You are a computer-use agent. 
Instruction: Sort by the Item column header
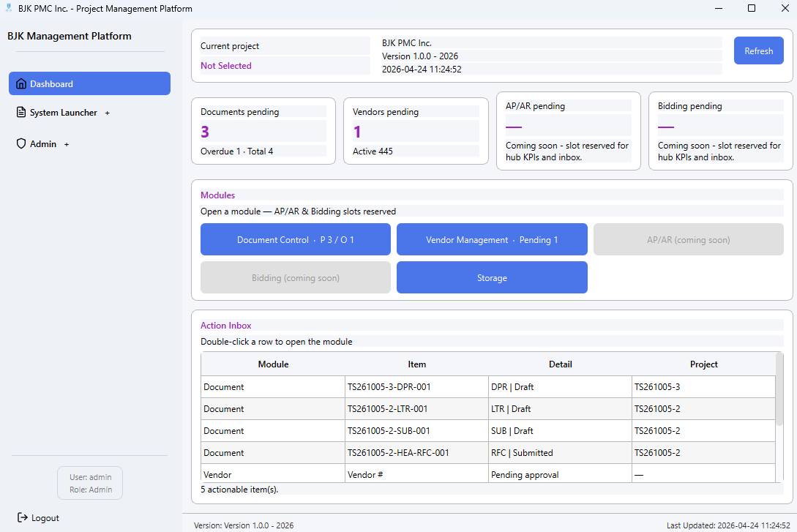(x=417, y=364)
